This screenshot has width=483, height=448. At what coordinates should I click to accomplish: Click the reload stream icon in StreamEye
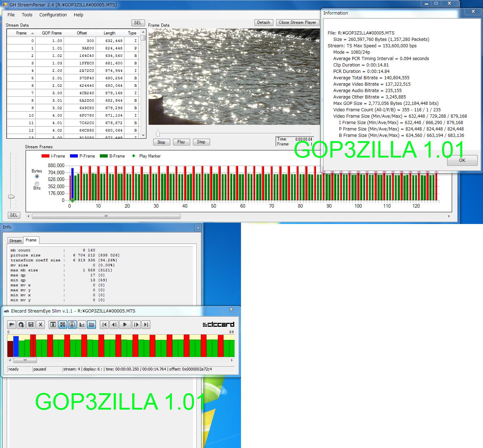(x=21, y=325)
